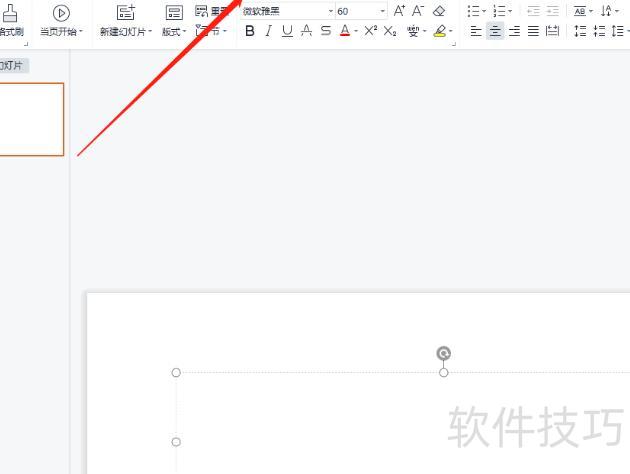Click the Section (节) icon
This screenshot has width=630, height=474.
[201, 31]
